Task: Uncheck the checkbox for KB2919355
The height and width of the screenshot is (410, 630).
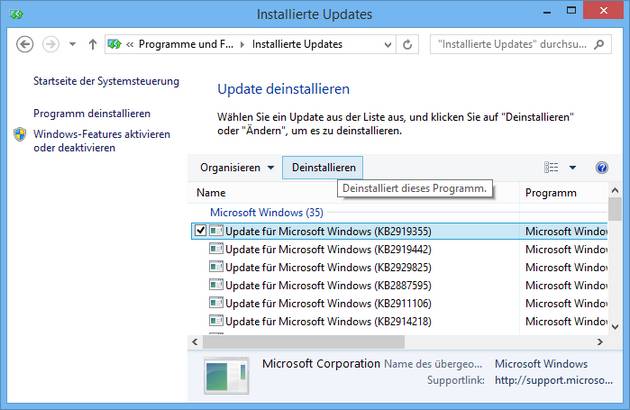Action: tap(200, 230)
